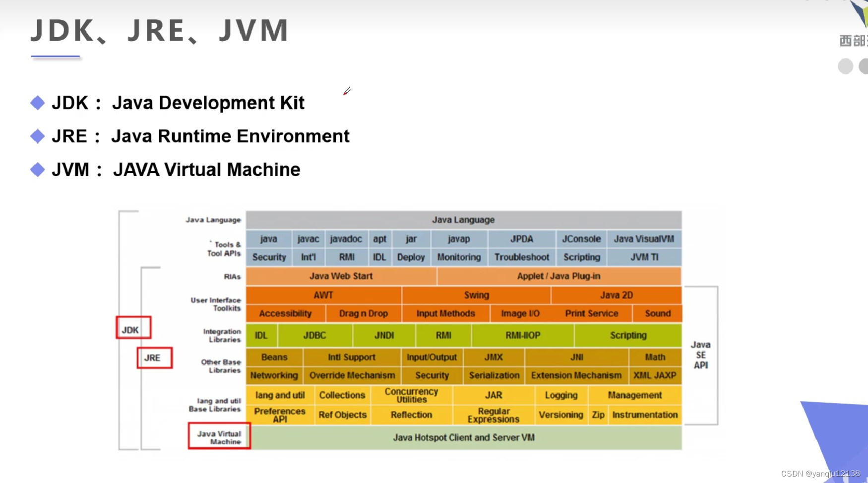
Task: Click the "Preferences API" cell
Action: coord(280,415)
